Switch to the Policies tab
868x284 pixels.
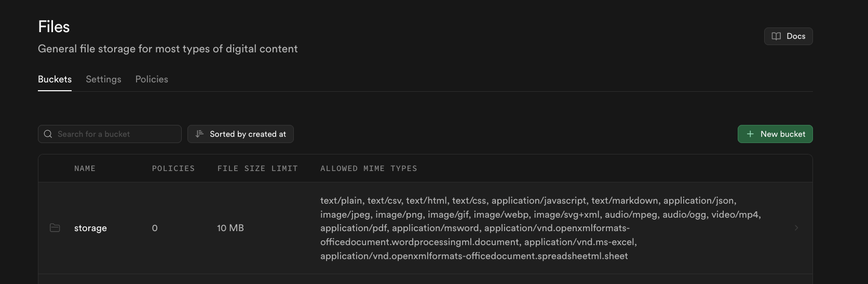coord(152,79)
